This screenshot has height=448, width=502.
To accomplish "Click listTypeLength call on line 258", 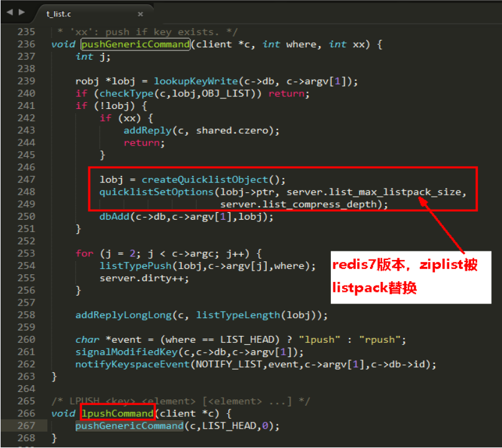I will [x=238, y=315].
